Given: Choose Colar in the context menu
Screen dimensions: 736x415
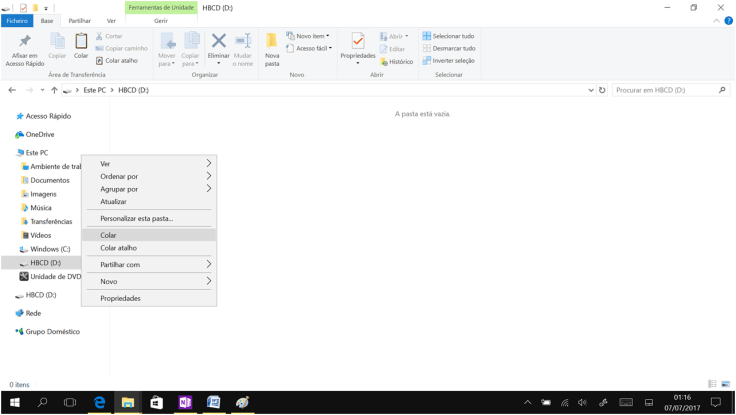Looking at the screenshot, I should (108, 235).
